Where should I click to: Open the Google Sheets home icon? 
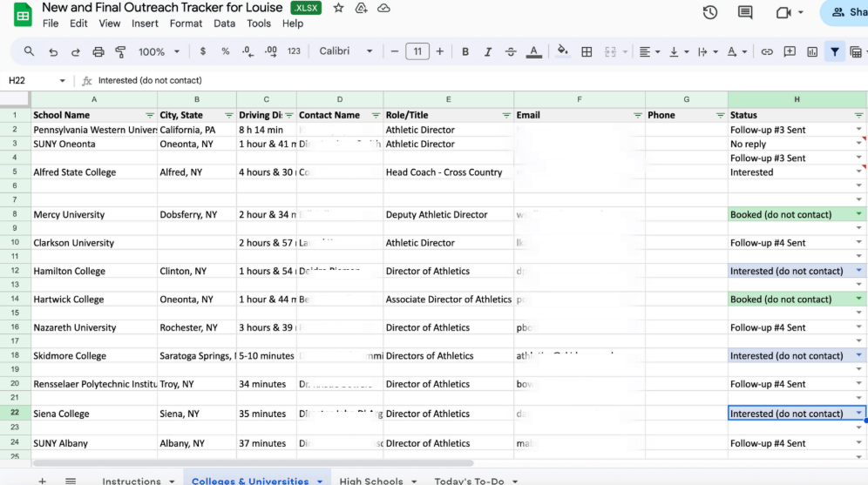click(23, 15)
